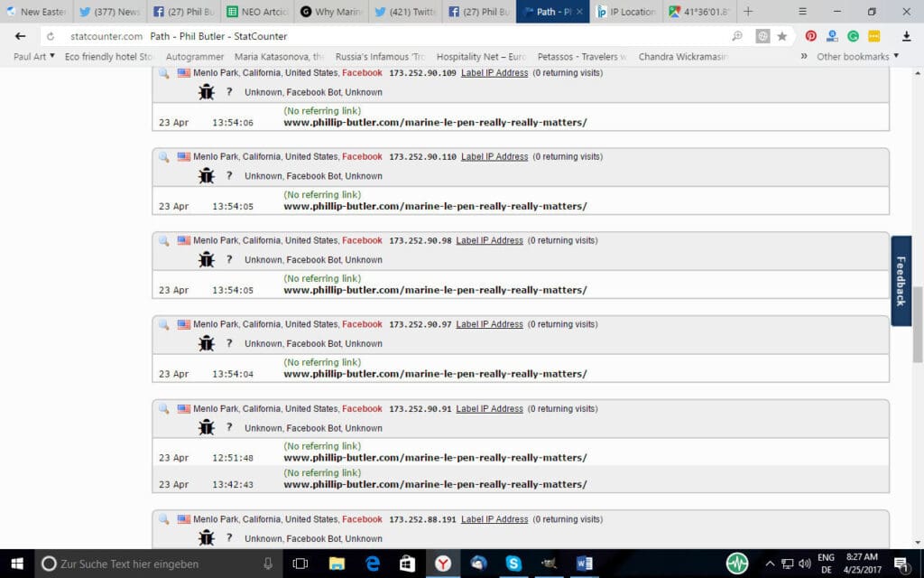924x578 pixels.
Task: Click the page reload icon
Action: pos(51,36)
